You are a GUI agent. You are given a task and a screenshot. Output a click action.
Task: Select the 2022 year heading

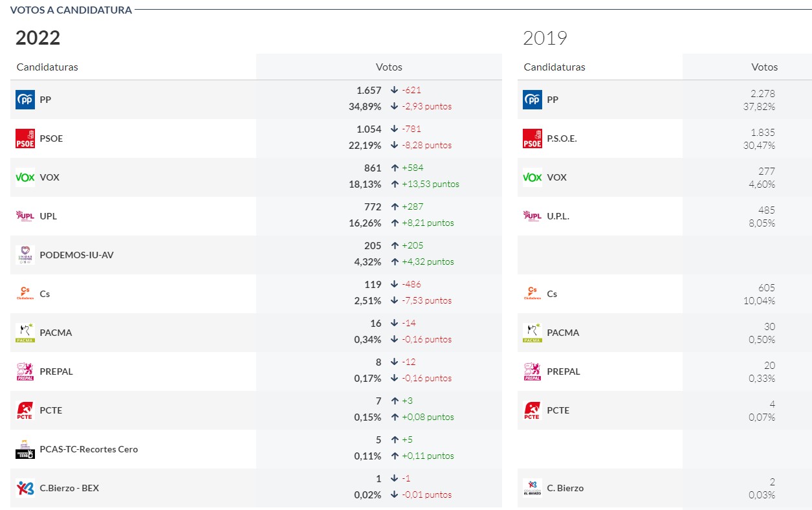point(38,38)
